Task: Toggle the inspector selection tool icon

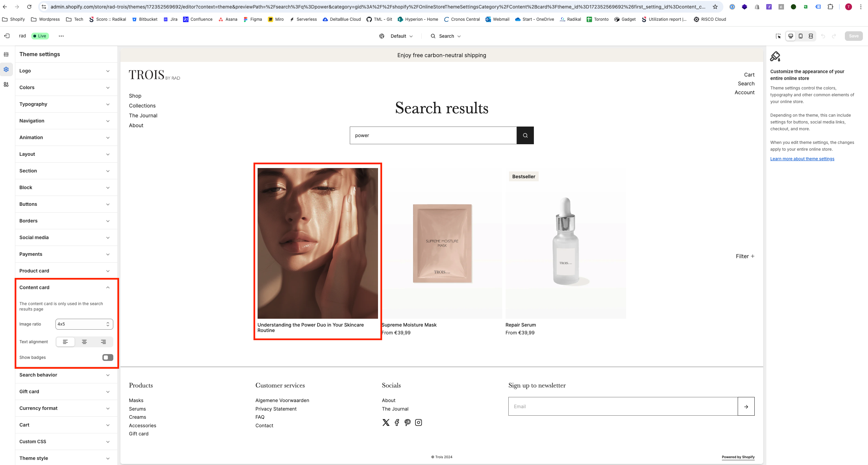Action: point(778,36)
